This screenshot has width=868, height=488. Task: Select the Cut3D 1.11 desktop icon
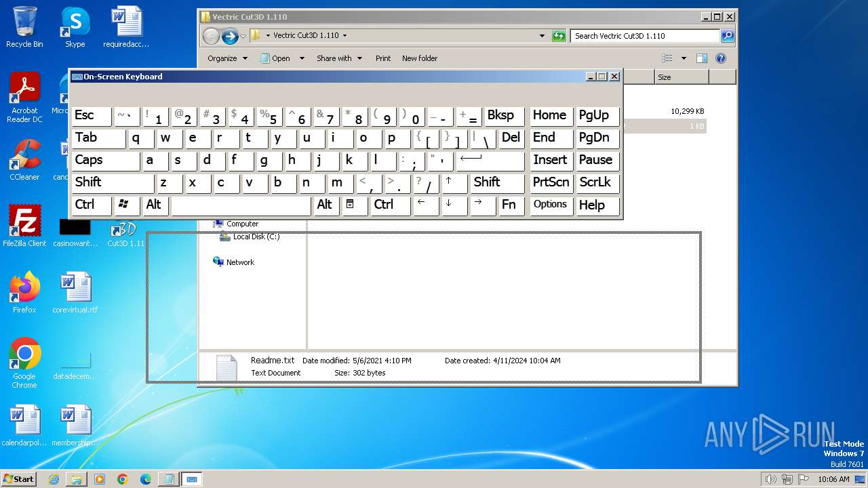[x=126, y=234]
